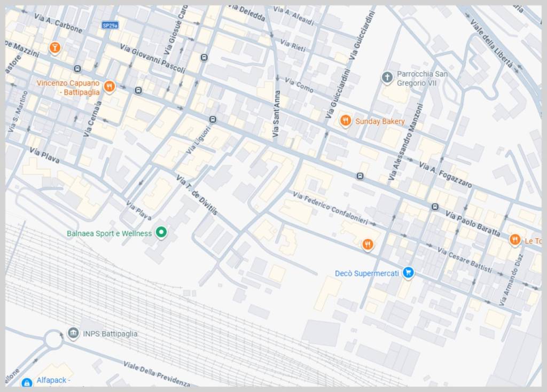Click the orange cocktail bar marker

[x=54, y=48]
